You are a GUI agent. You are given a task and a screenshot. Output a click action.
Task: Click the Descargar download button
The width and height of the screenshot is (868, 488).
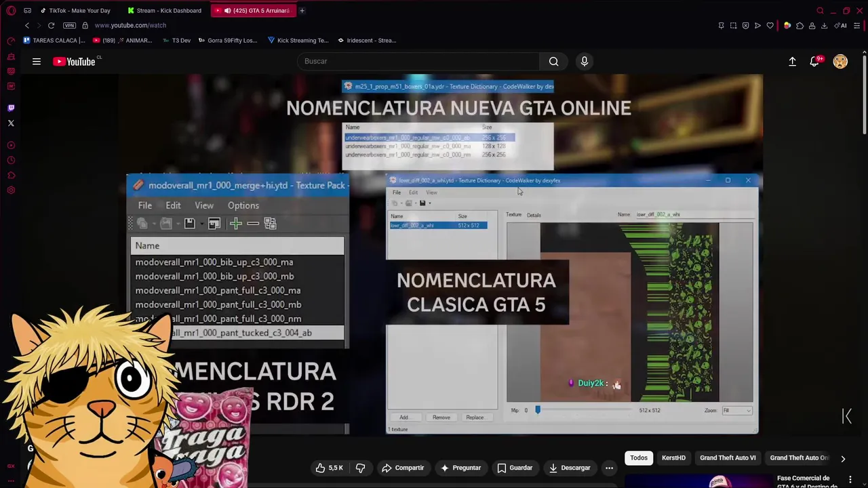pos(570,468)
